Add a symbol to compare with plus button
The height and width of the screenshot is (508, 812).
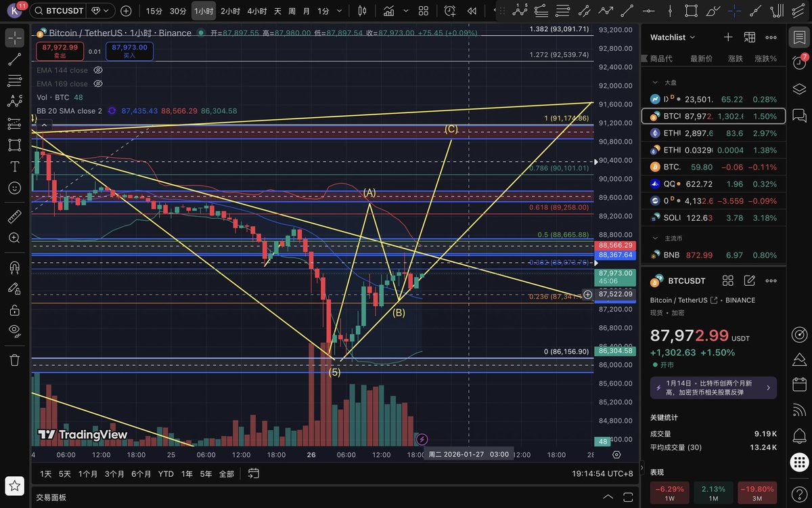click(x=127, y=11)
